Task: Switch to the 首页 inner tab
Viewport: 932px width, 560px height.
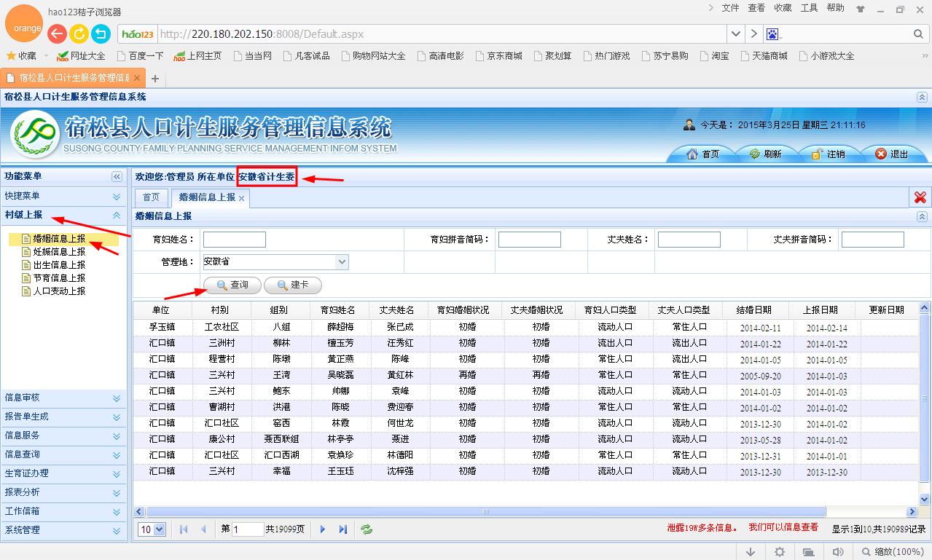Action: (151, 197)
